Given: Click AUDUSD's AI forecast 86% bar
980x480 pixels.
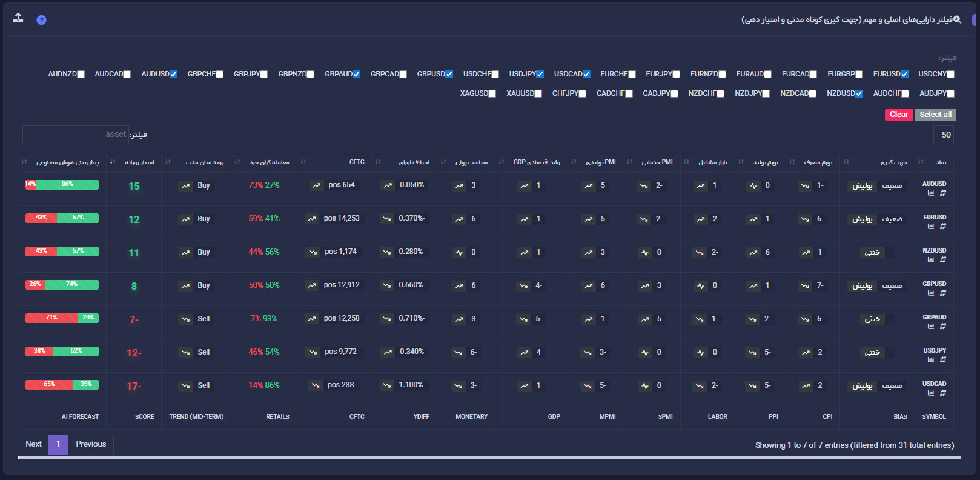Looking at the screenshot, I should pyautogui.click(x=67, y=185).
